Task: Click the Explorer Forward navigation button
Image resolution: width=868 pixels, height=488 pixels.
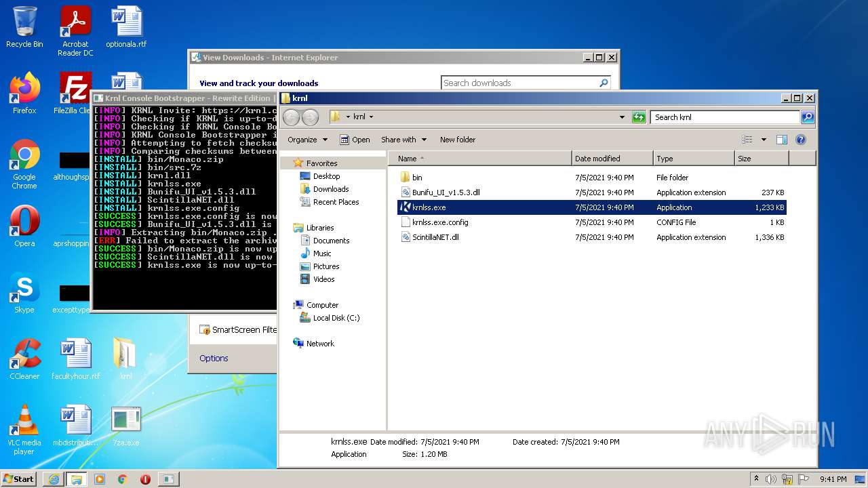Action: [x=310, y=117]
